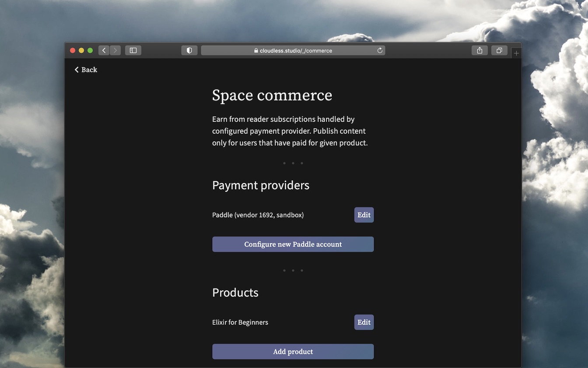This screenshot has width=588, height=368.
Task: Minimize Safari with the yellow button
Action: 81,50
